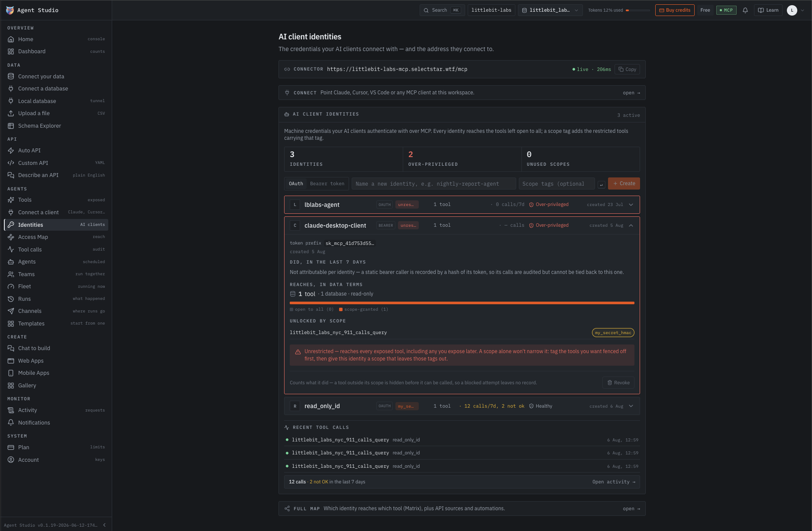The height and width of the screenshot is (531, 812).
Task: Collapse sidebar with the bottom chevron
Action: (x=104, y=525)
